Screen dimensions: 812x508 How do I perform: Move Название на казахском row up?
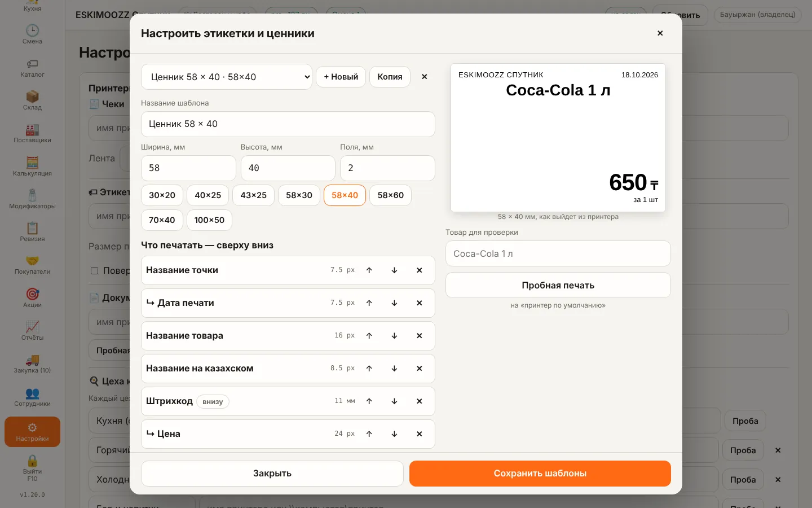[369, 369]
